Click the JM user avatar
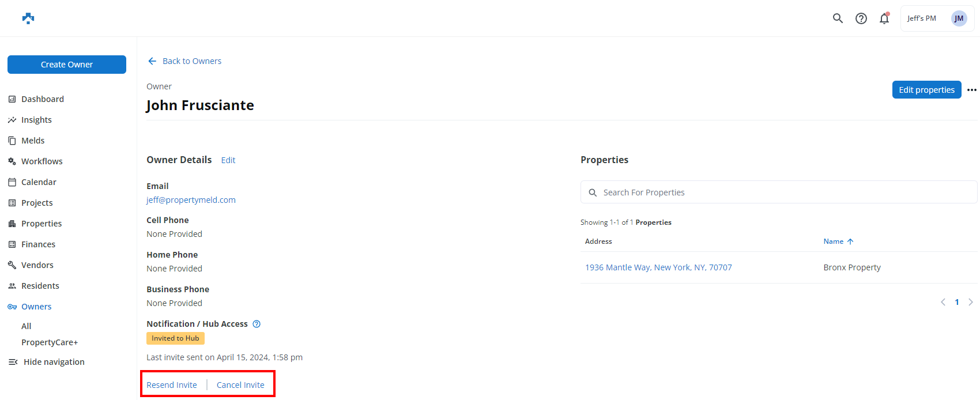980x400 pixels. (x=959, y=18)
